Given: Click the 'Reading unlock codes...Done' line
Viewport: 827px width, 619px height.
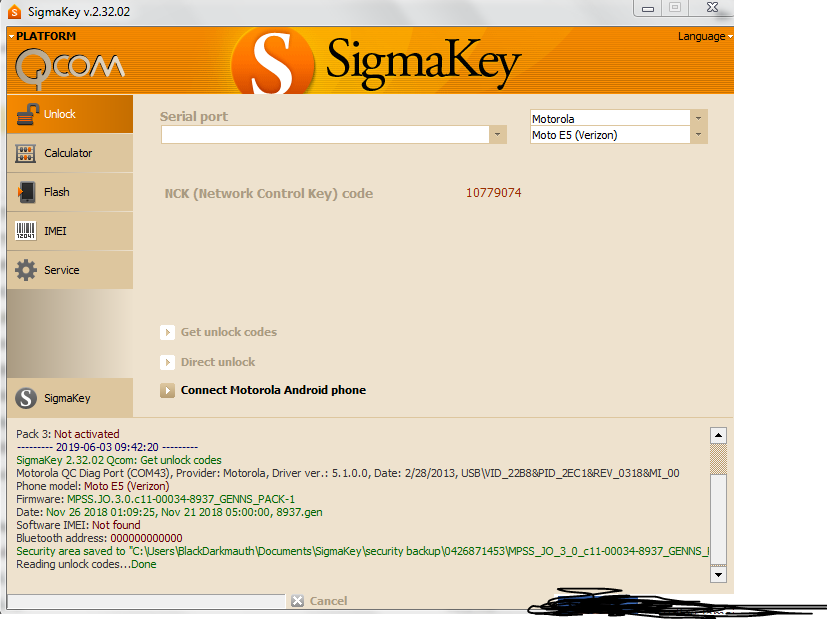Looking at the screenshot, I should tap(86, 564).
